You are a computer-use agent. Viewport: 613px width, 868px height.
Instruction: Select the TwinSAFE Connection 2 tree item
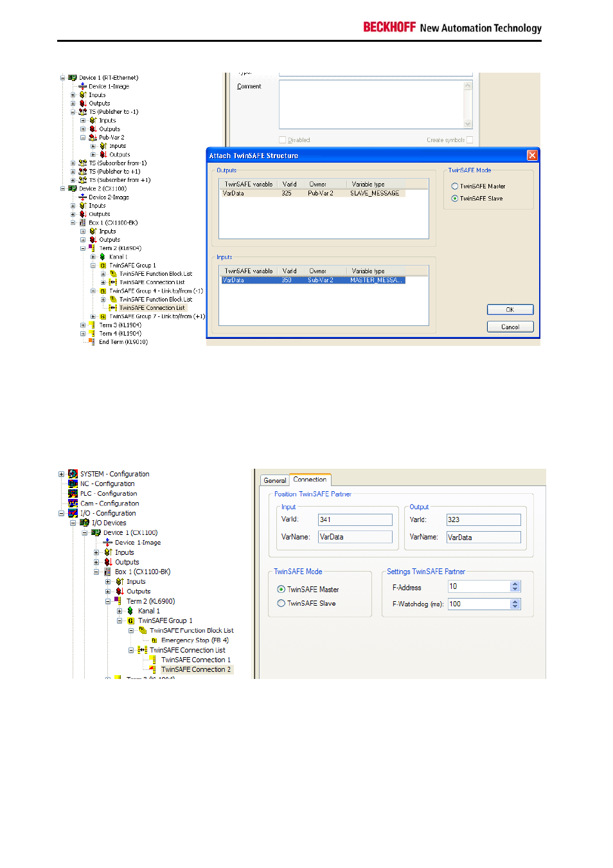(196, 669)
